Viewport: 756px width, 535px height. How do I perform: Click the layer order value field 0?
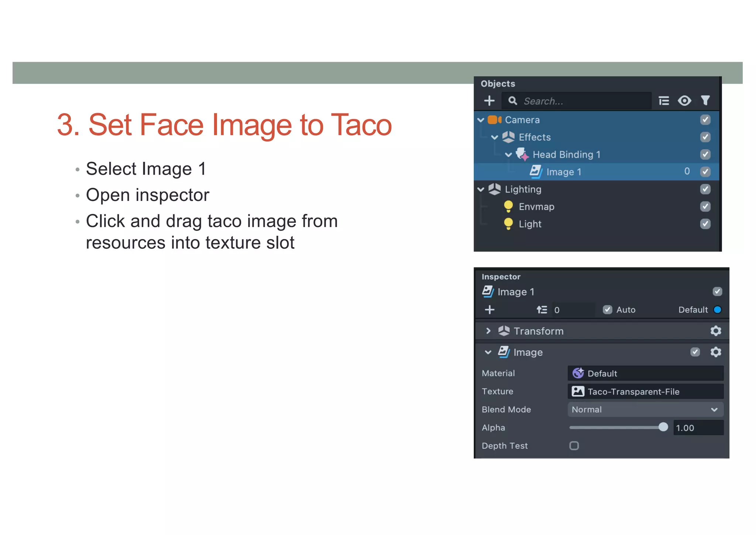click(573, 310)
